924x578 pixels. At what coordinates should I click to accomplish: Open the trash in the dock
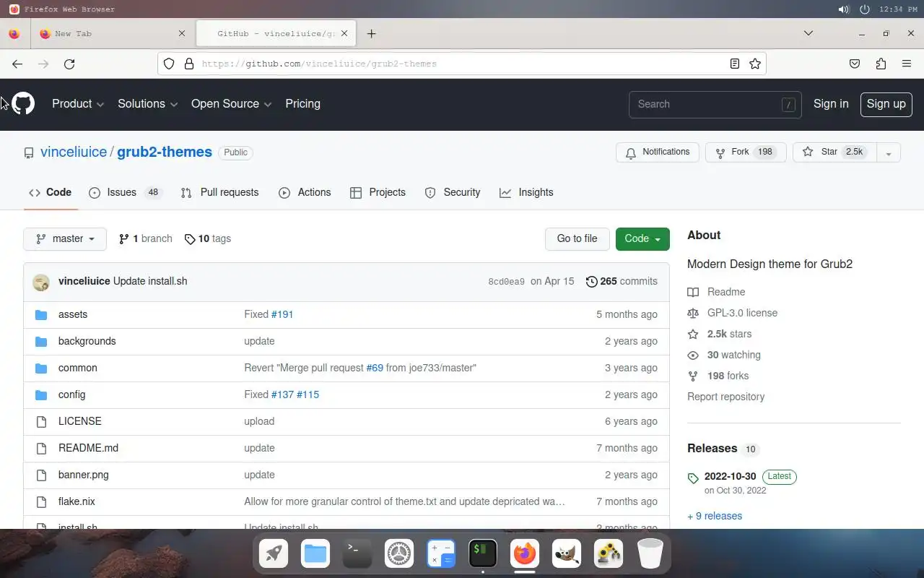click(650, 554)
